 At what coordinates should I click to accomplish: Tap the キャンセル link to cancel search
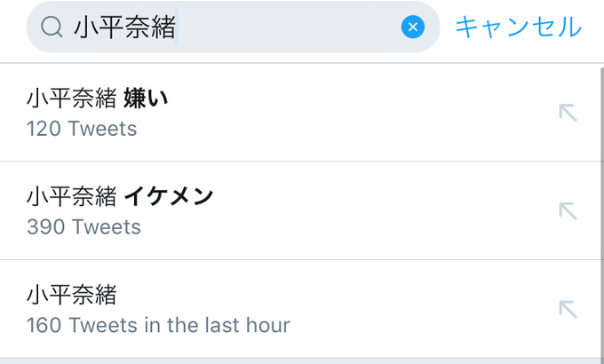tap(518, 27)
